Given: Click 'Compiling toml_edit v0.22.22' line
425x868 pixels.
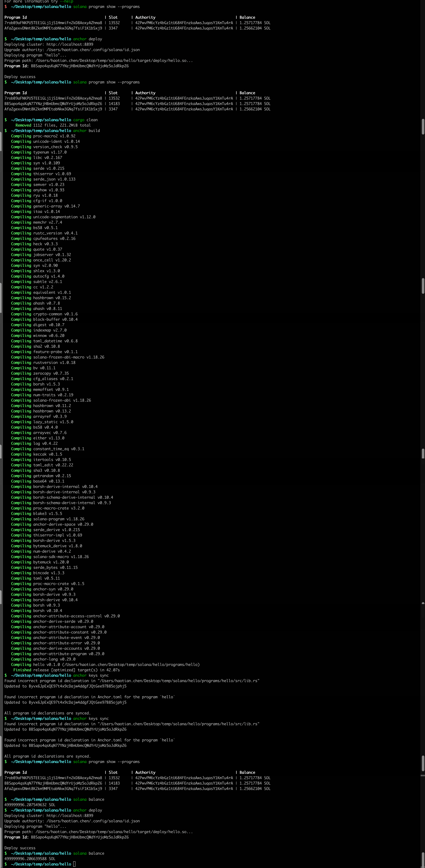Looking at the screenshot, I should pos(42,465).
